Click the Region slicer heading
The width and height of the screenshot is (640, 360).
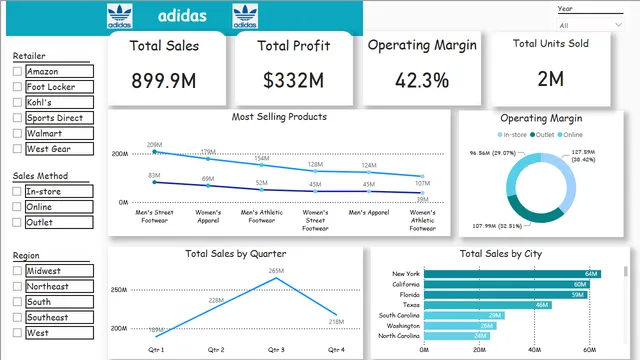26,256
